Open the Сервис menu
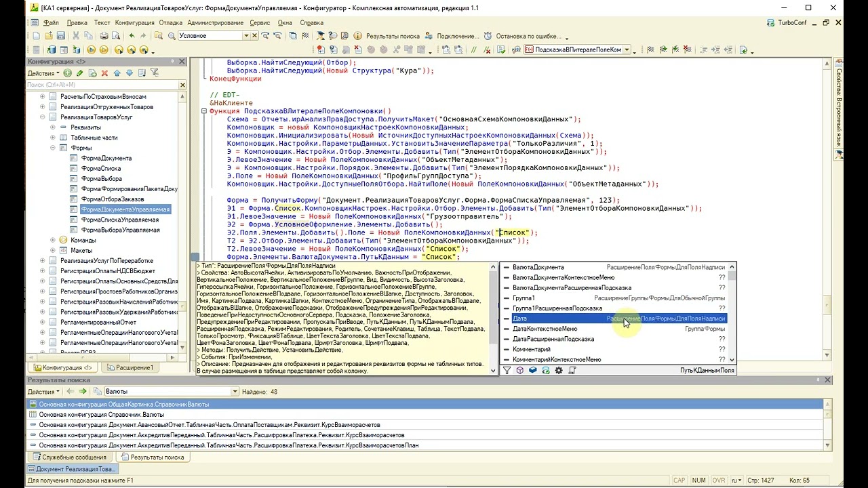Image resolution: width=868 pixels, height=488 pixels. 260,22
